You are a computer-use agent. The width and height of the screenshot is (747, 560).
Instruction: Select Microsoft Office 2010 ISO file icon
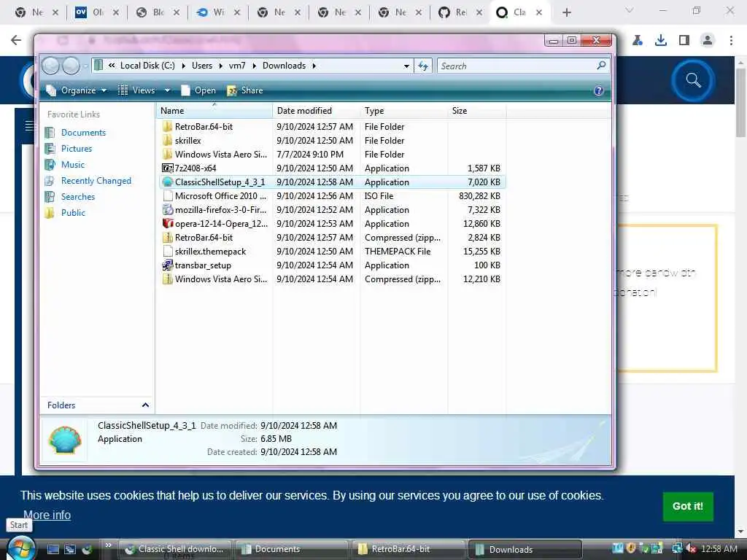click(x=167, y=195)
